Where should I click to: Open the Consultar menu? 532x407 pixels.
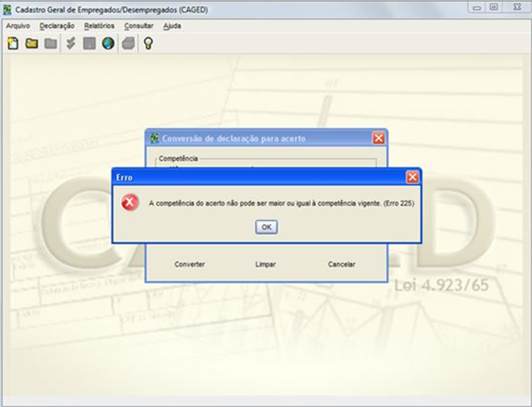point(139,26)
